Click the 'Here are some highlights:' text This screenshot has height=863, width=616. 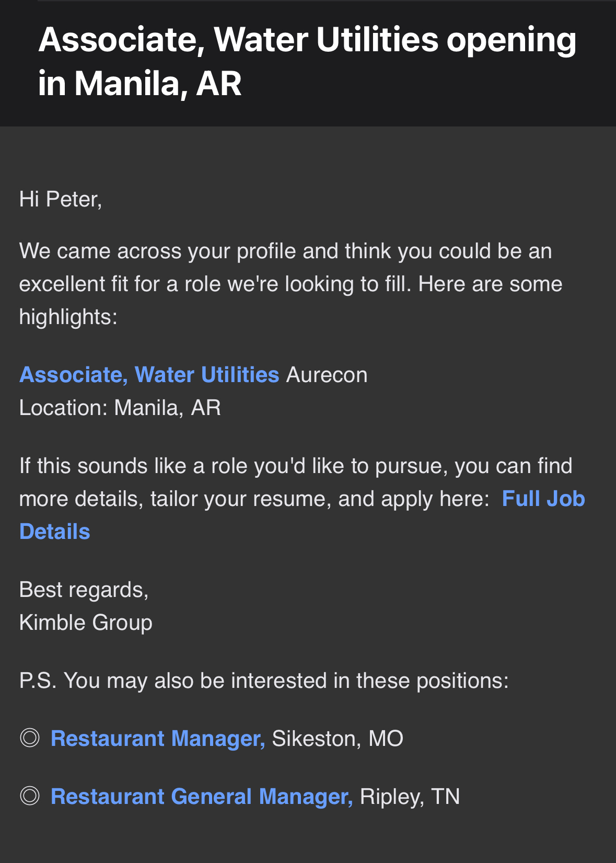click(490, 284)
